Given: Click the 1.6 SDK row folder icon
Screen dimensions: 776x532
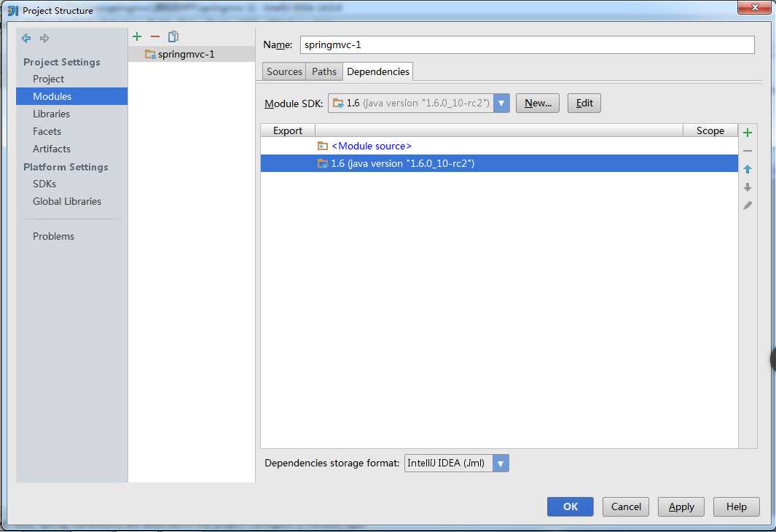Looking at the screenshot, I should pos(323,163).
